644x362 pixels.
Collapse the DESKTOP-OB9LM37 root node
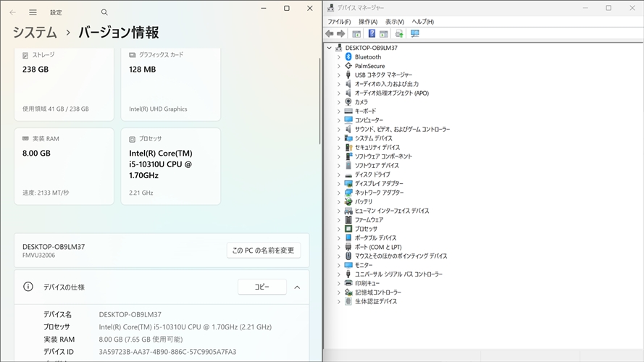coord(330,48)
